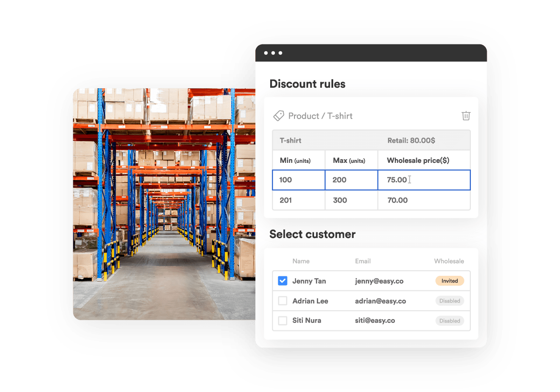
Task: Edit the Min units cell showing 100
Action: pos(299,180)
